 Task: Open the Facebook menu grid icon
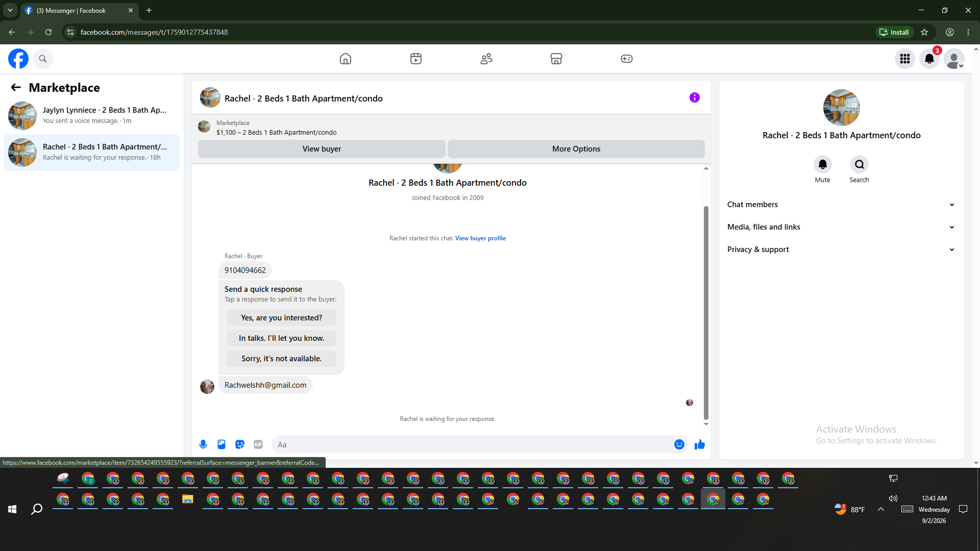click(x=905, y=59)
